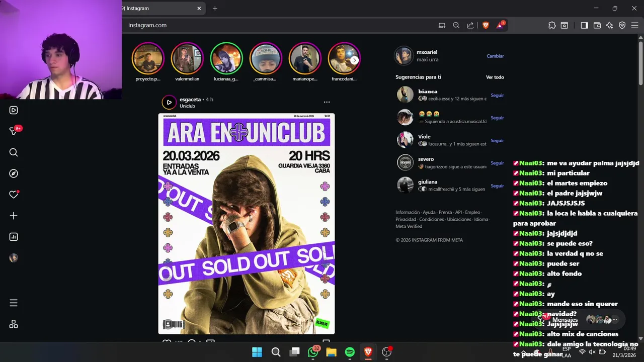Image resolution: width=644 pixels, height=362 pixels.
Task: Open the extensions puzzle icon
Action: [552, 25]
